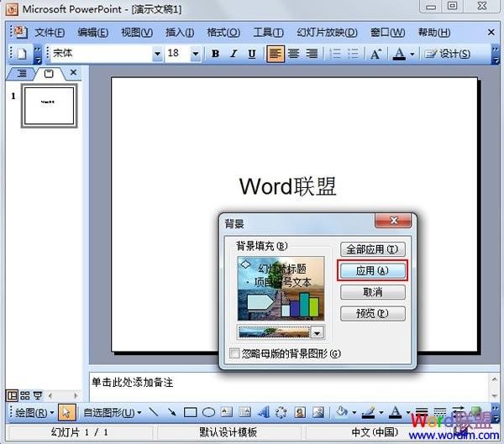Viewport: 504px width, 444px height.
Task: Open the 帮助(H) menu
Action: pos(434,33)
